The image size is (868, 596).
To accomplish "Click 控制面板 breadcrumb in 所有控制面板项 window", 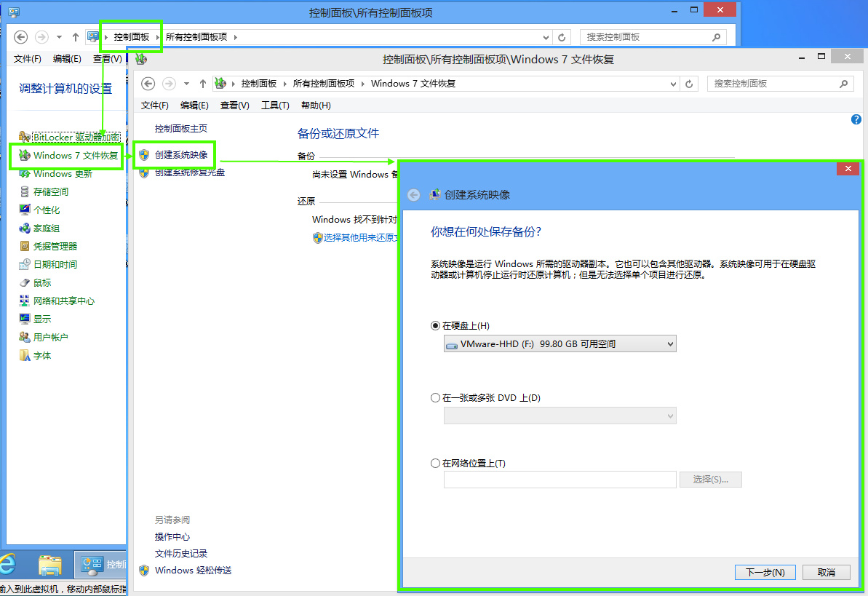I will pos(132,37).
